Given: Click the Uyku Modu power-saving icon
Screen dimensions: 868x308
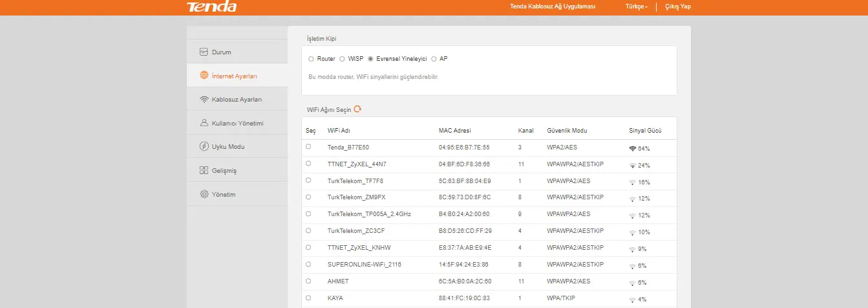Looking at the screenshot, I should [204, 146].
